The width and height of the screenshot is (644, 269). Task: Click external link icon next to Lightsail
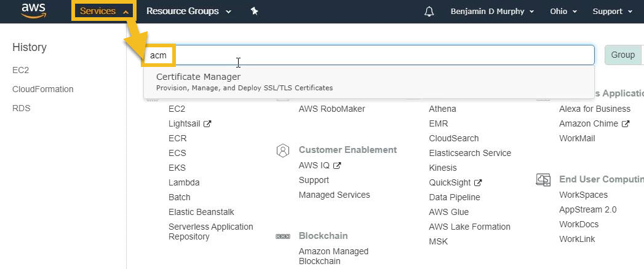tap(207, 123)
